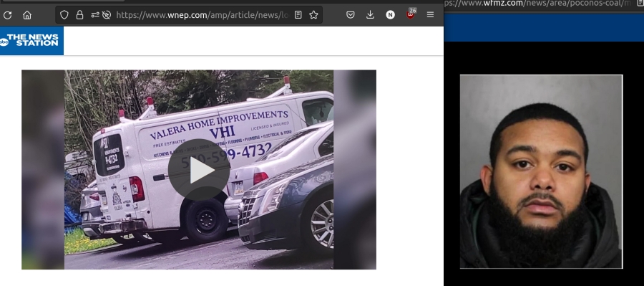
Task: Toggle reader view for this article
Action: click(x=298, y=15)
